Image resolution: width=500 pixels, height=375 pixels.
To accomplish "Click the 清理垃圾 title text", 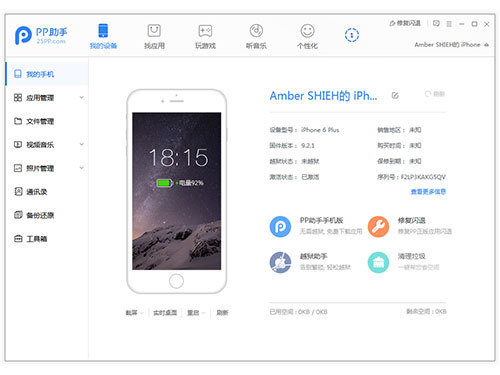I will click(411, 256).
